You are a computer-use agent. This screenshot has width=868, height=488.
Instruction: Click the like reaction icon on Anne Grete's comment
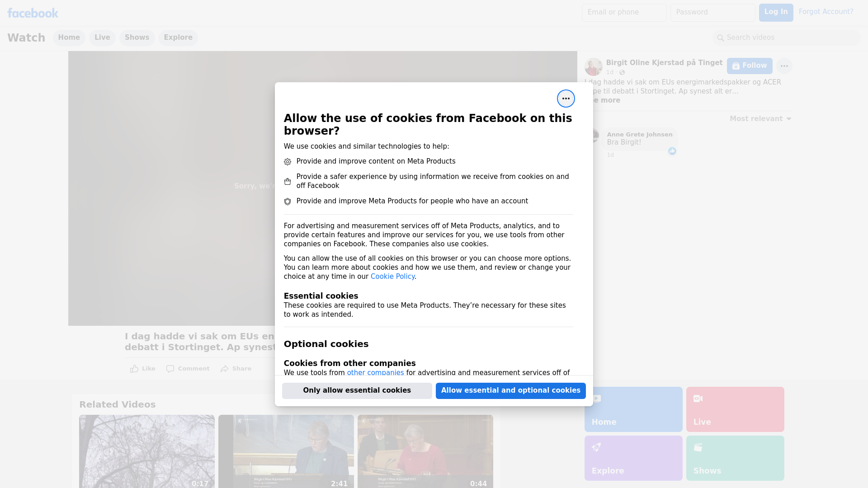[x=672, y=151]
